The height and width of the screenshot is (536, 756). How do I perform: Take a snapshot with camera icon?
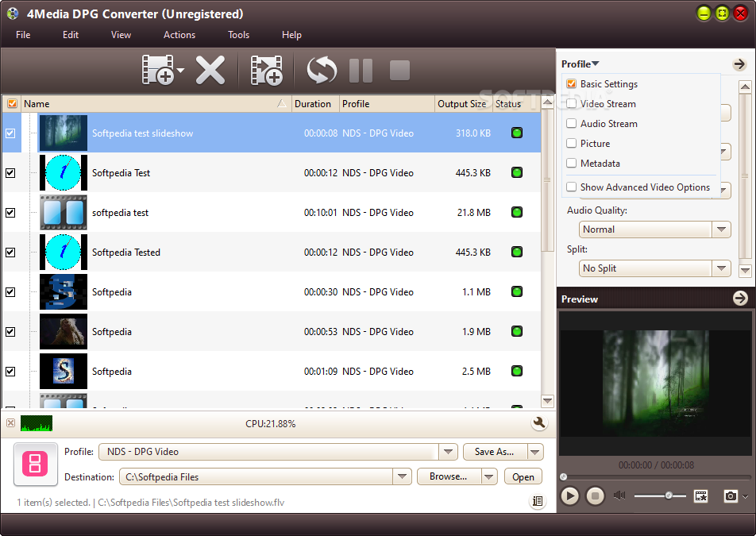pyautogui.click(x=731, y=496)
